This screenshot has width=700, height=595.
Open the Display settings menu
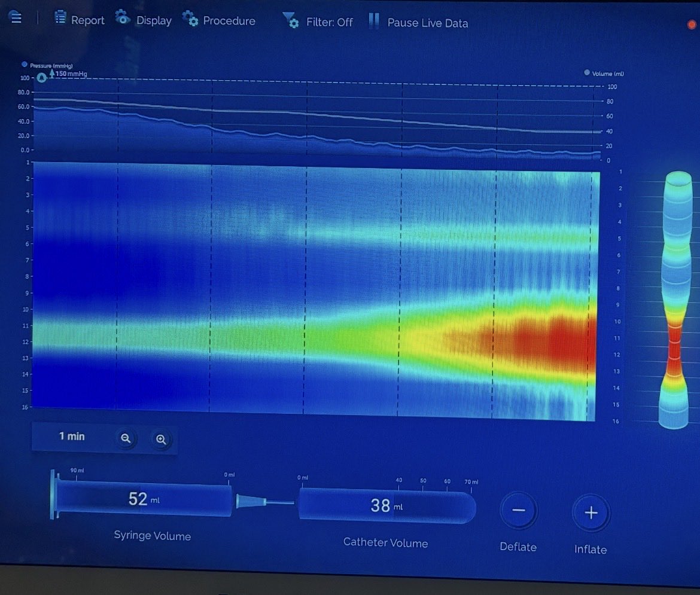click(144, 20)
